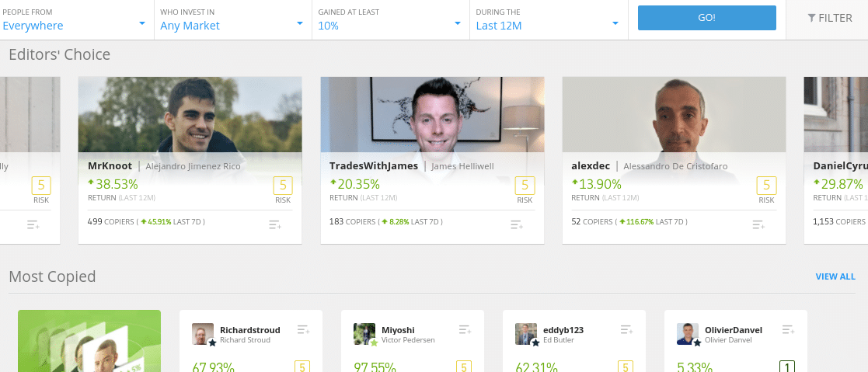This screenshot has width=868, height=372.
Task: Click eddyb123 62.31% gain
Action: pyautogui.click(x=536, y=367)
